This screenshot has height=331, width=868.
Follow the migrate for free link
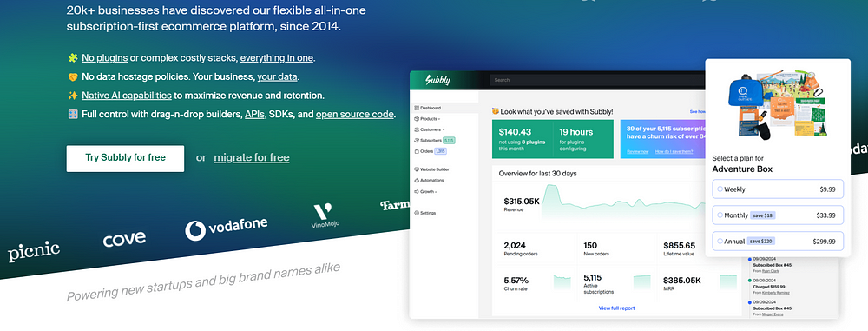tap(252, 157)
